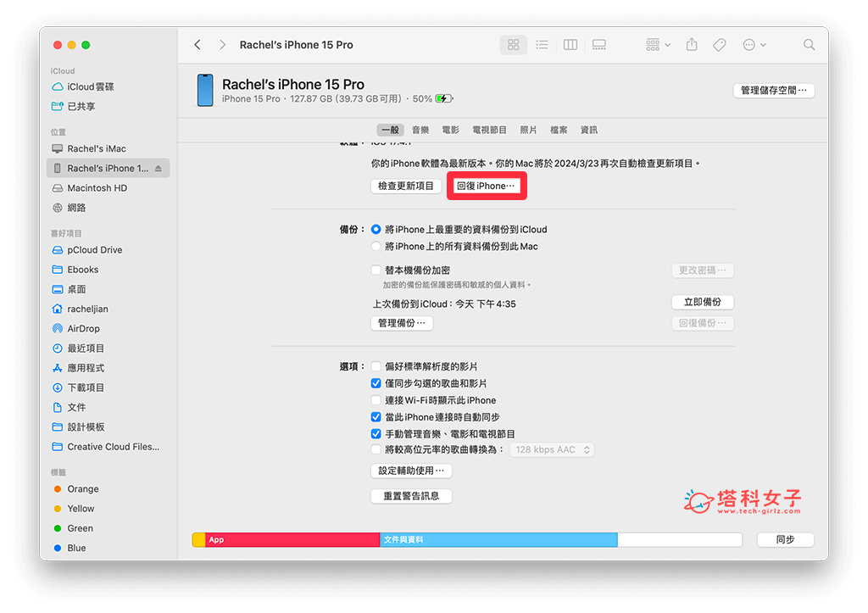The height and width of the screenshot is (613, 868).
Task: Open the ellipsis action menu
Action: click(754, 45)
